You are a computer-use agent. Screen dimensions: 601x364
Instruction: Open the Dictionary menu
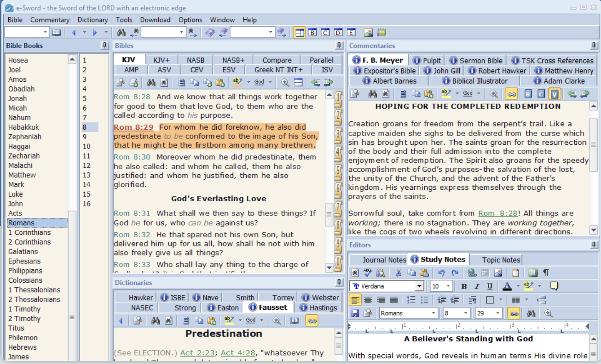click(x=92, y=20)
